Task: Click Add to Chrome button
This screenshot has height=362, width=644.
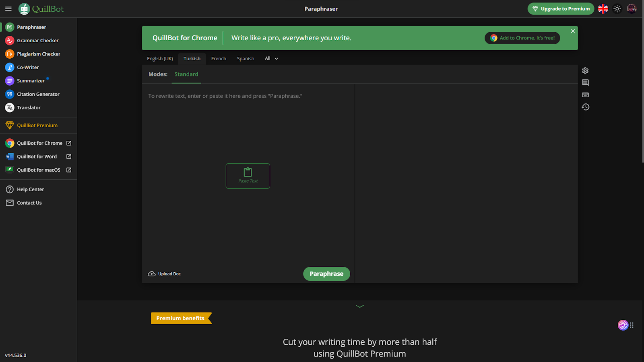Action: click(x=522, y=38)
